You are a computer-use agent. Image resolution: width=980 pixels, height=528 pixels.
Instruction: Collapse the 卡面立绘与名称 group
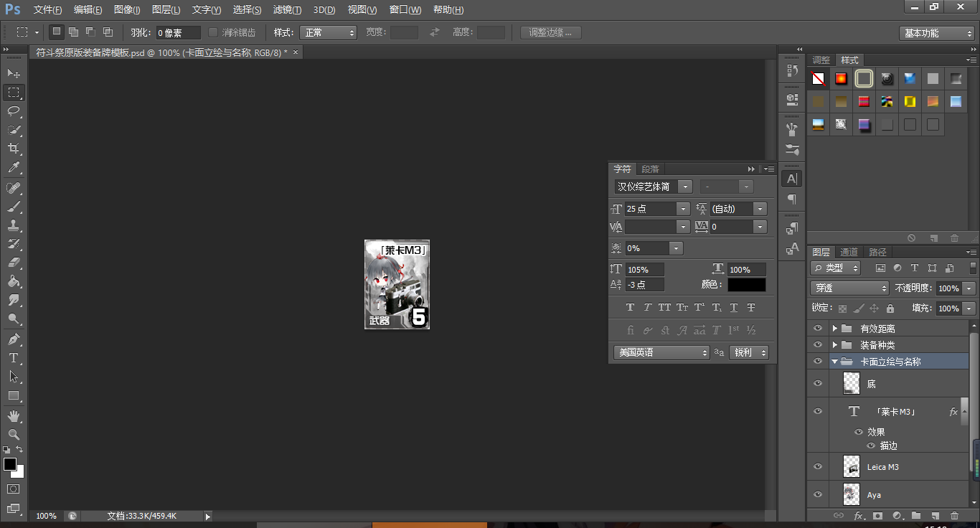pyautogui.click(x=834, y=362)
